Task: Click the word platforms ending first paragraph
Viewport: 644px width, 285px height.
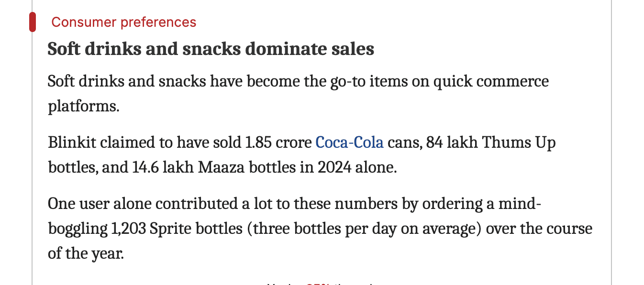Action: [83, 106]
